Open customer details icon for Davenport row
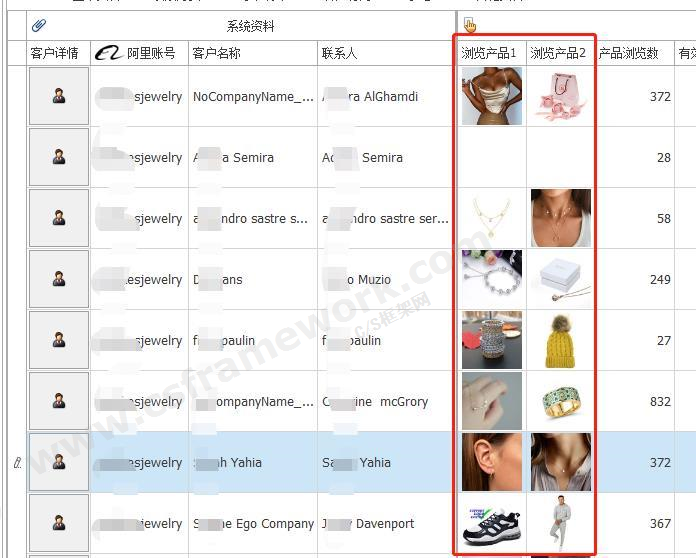696x558 pixels. (x=58, y=523)
